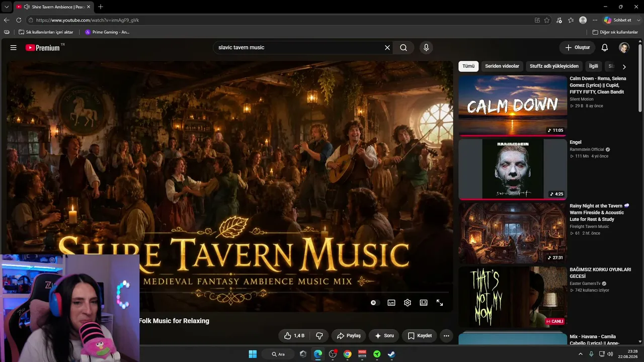644x362 pixels.
Task: Open YouTube account avatar menu
Action: pyautogui.click(x=624, y=48)
